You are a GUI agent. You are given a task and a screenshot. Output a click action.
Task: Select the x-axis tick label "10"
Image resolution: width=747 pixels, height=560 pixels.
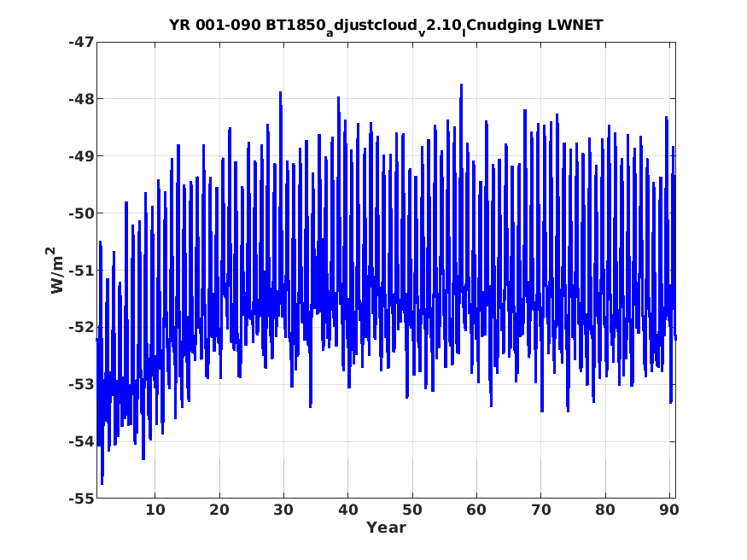point(155,510)
